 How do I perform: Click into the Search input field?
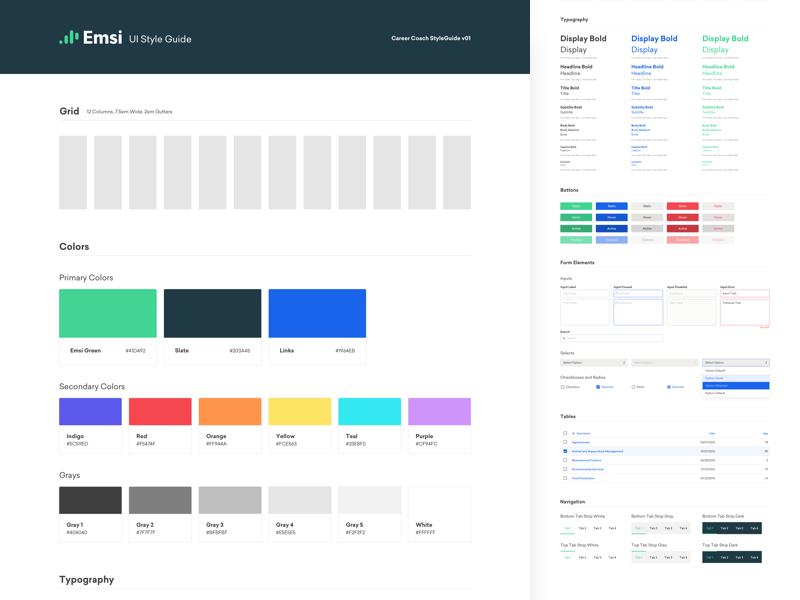[615, 338]
